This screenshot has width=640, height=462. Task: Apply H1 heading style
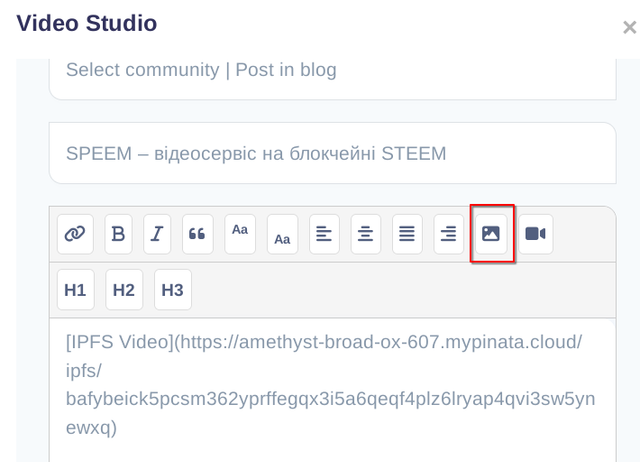tap(75, 290)
